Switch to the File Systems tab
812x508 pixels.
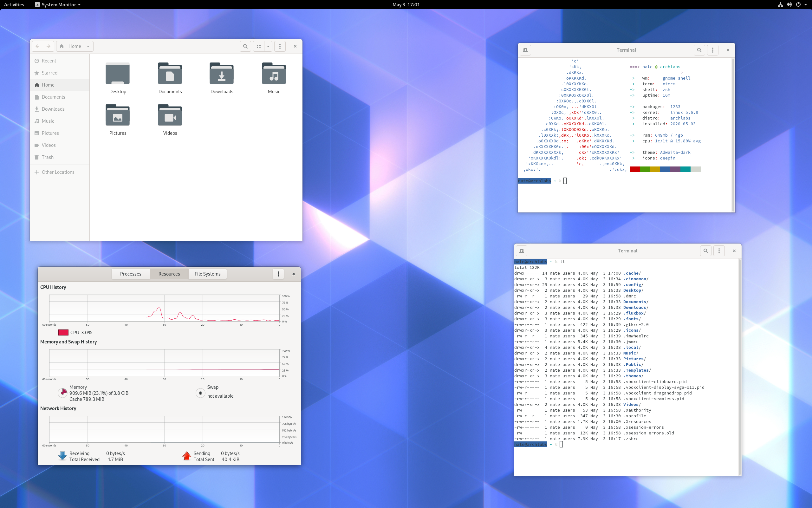[x=207, y=274]
